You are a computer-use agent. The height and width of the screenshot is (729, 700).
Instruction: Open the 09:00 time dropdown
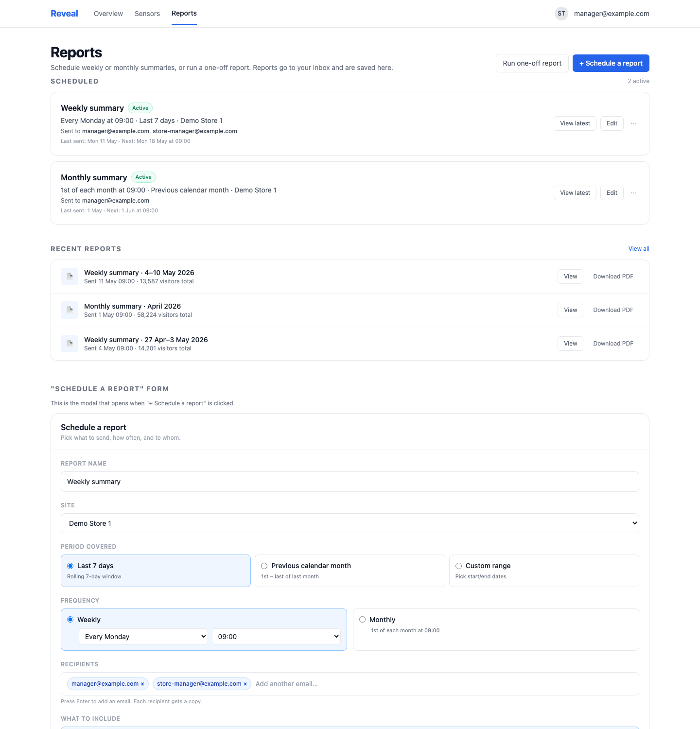(276, 637)
